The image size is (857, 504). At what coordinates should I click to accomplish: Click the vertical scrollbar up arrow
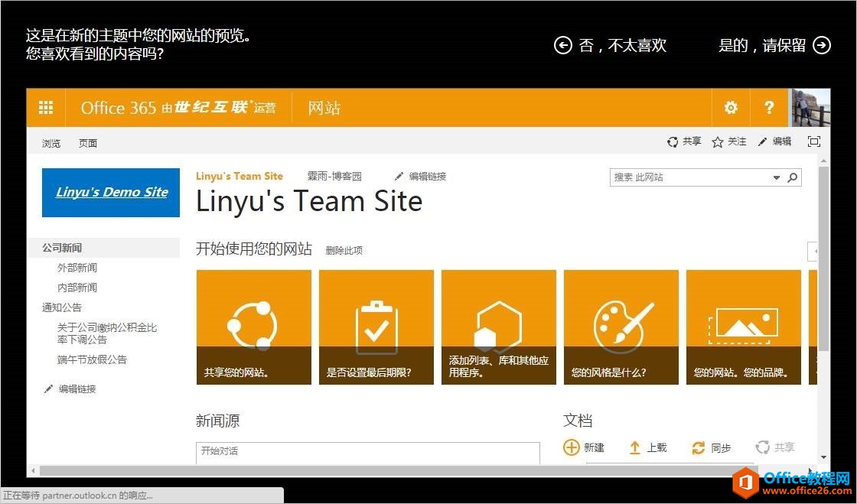(x=823, y=161)
